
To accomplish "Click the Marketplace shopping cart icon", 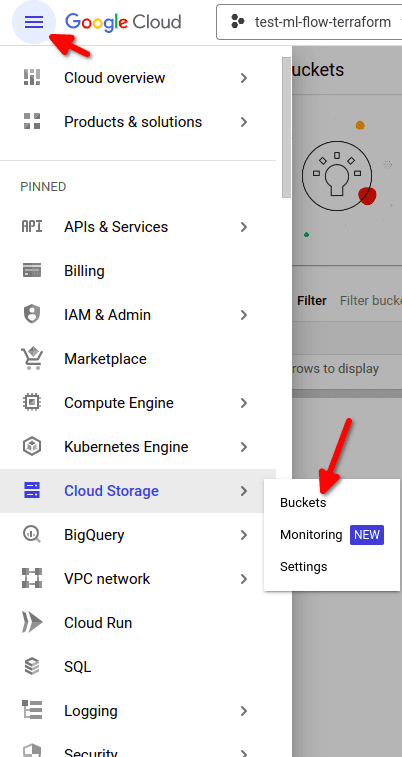I will 32,359.
